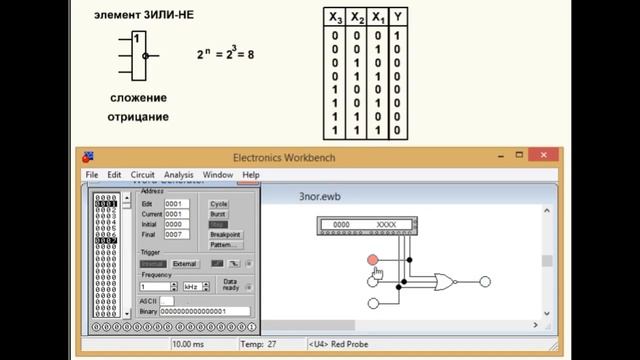Increase the frequency value with up arrow
Viewport: 640px width, 360px height.
(x=174, y=284)
